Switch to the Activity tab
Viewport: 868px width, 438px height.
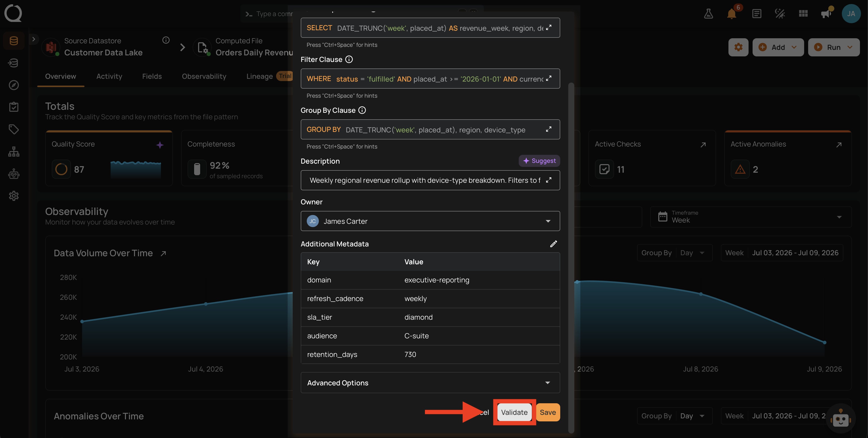109,76
